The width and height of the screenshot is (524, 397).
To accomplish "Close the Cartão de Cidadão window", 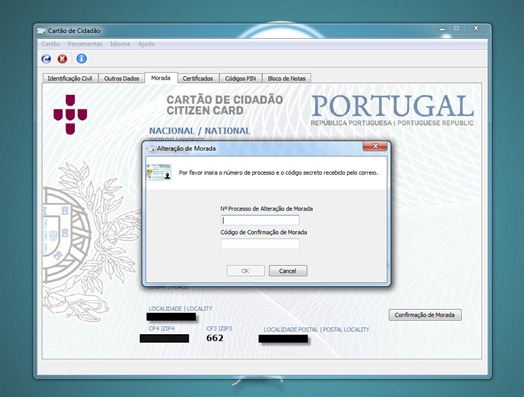I will pos(476,29).
